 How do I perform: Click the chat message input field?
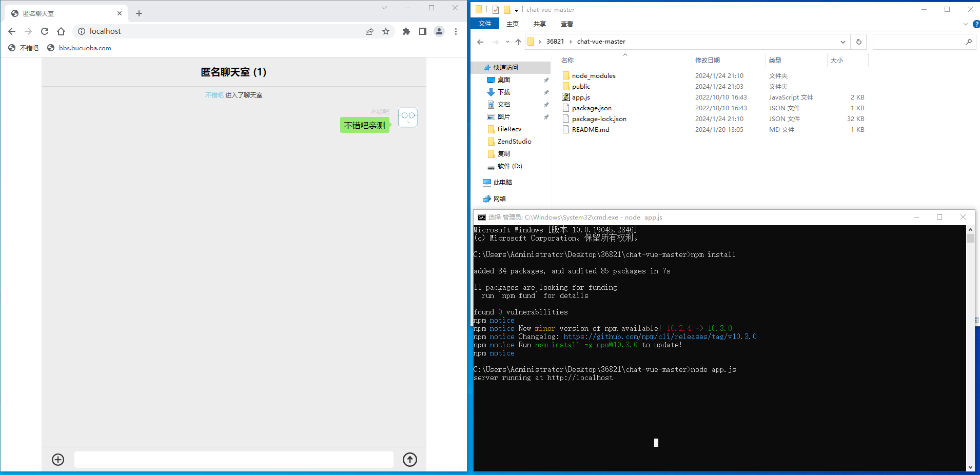point(233,460)
